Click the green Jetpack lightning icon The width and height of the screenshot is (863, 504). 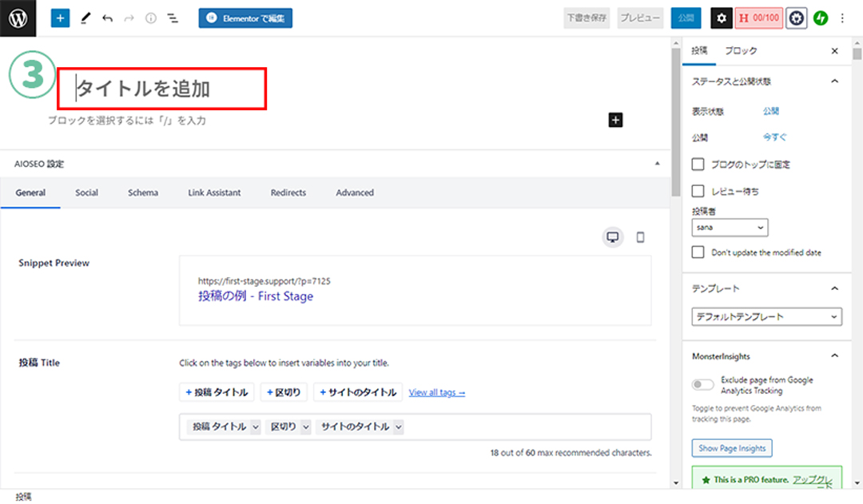821,18
